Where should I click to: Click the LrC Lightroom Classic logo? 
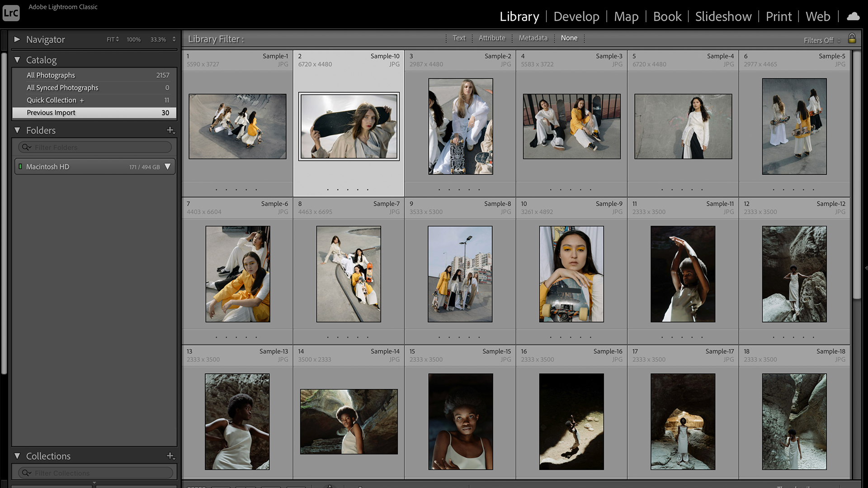pos(11,13)
